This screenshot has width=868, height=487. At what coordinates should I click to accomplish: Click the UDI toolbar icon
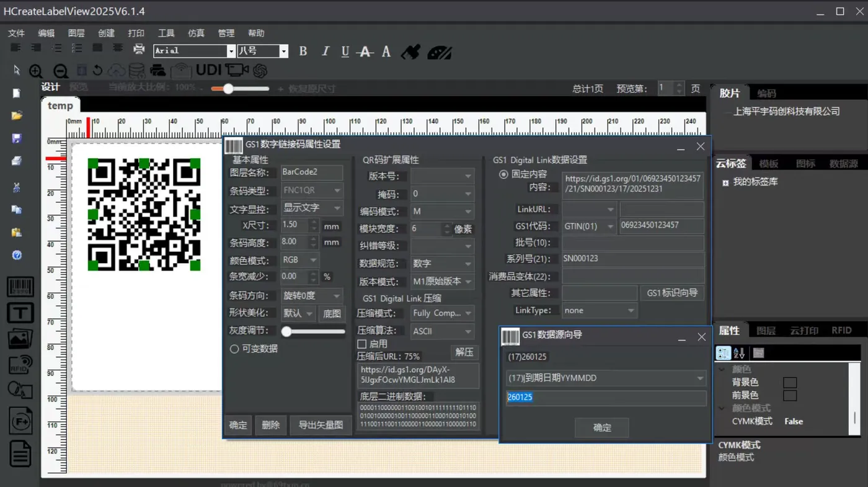pos(208,70)
